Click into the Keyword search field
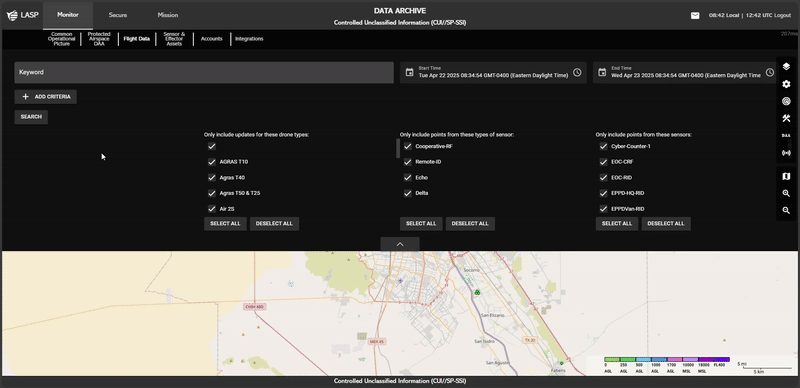 (204, 72)
